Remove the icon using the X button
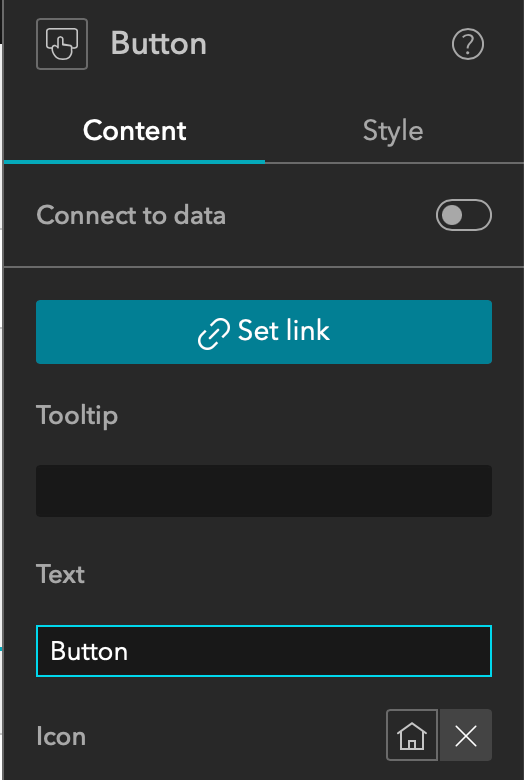The image size is (524, 780). pos(466,735)
